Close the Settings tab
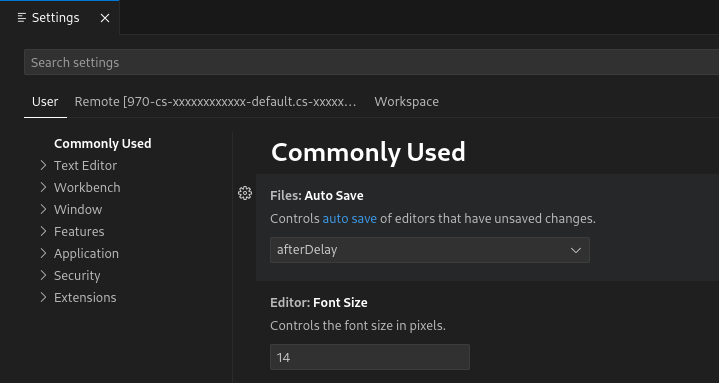Screen dimensions: 719x383 (105, 18)
